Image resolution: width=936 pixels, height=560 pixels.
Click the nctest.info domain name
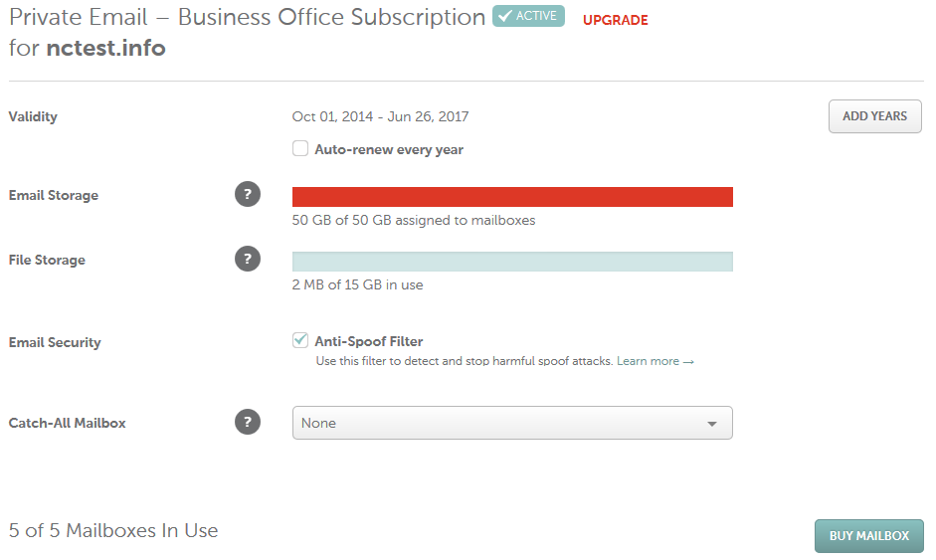(105, 48)
